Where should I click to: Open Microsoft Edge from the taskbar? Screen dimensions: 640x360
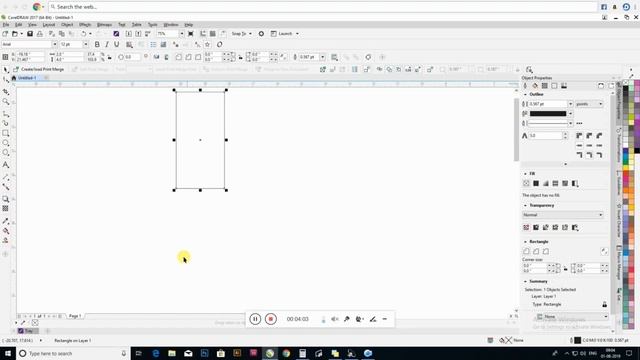pyautogui.click(x=156, y=353)
